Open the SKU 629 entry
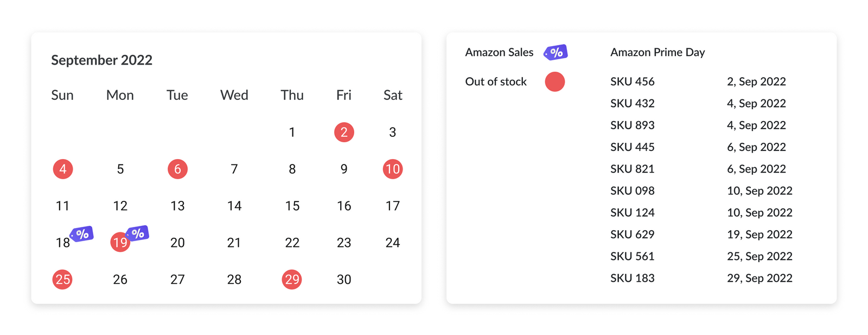 pos(632,234)
